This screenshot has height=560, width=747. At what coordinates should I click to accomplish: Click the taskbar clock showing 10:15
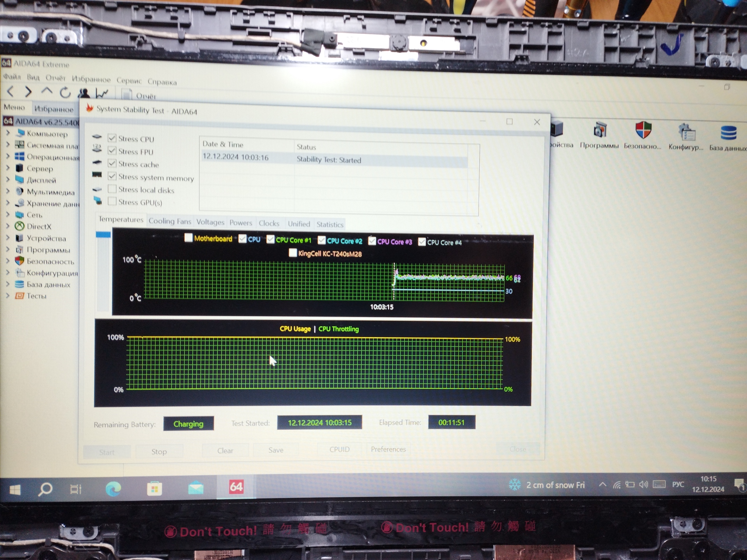tap(708, 484)
